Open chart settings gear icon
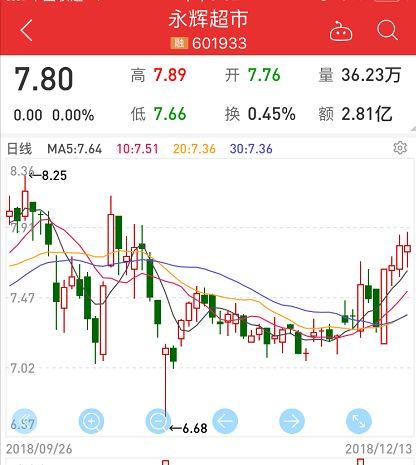The height and width of the screenshot is (465, 416). (400, 148)
